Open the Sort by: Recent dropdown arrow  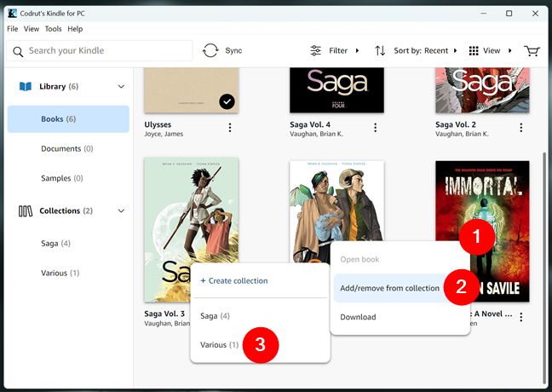455,51
